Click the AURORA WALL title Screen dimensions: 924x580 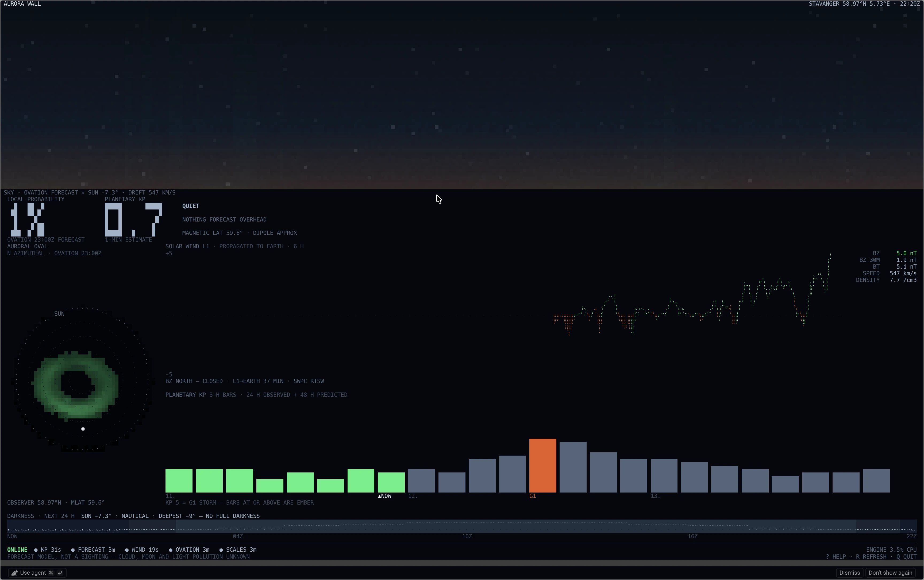point(22,3)
